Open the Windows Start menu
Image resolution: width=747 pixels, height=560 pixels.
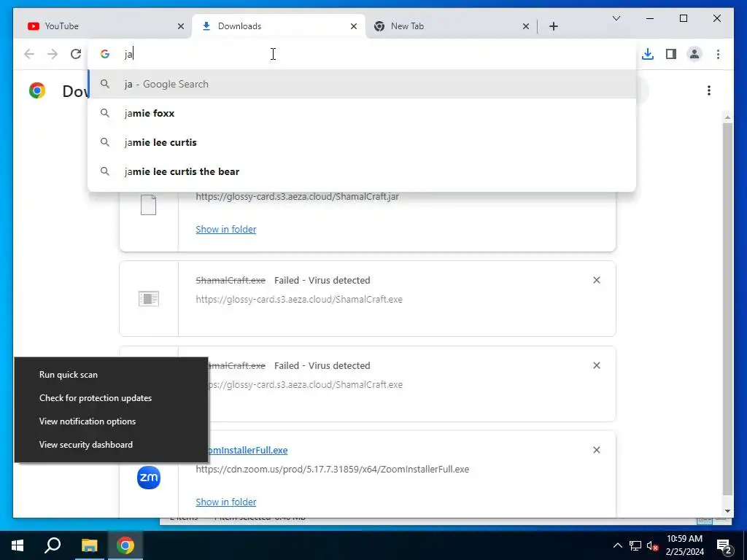click(18, 545)
